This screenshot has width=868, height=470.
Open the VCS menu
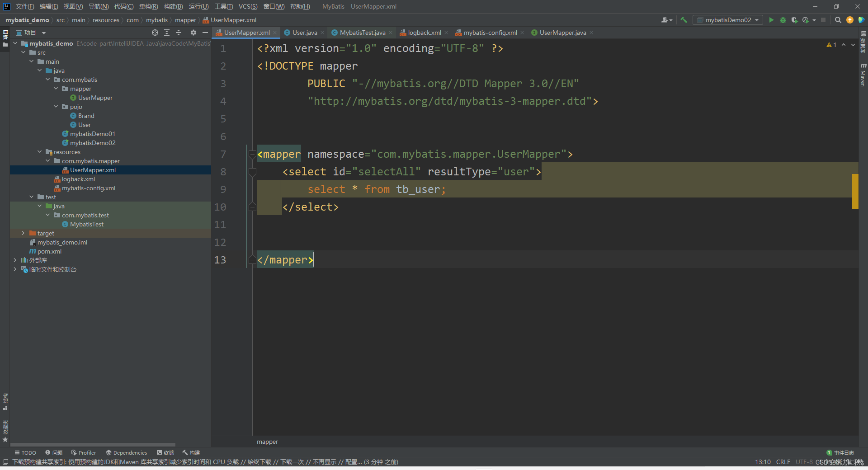tap(248, 6)
